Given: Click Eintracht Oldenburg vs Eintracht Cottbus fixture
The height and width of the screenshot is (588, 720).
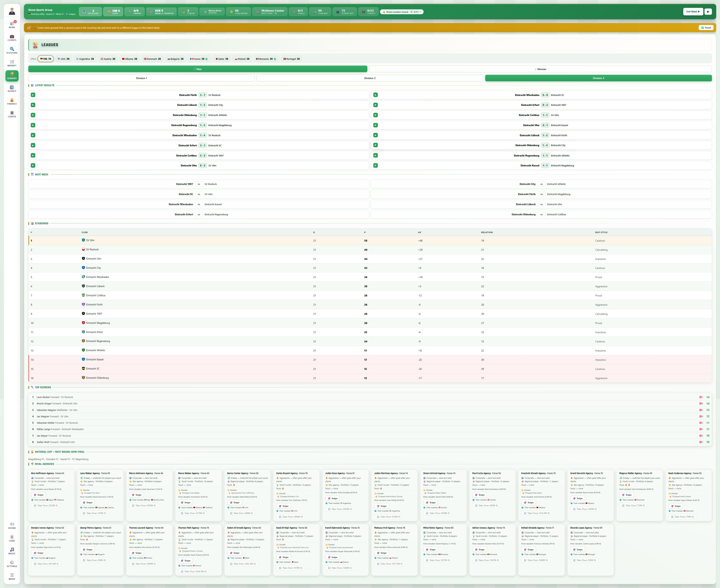Looking at the screenshot, I should [541, 215].
